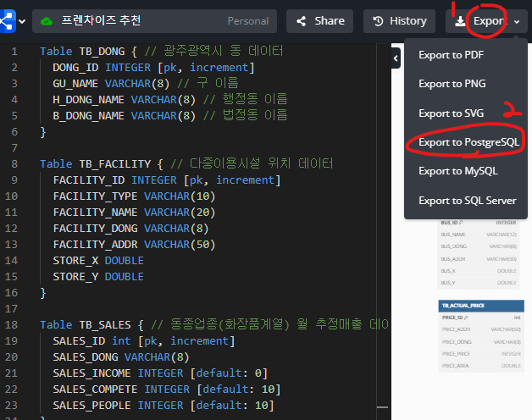
Task: Click the FACILITY_ID INTEGER line
Action: [167, 180]
